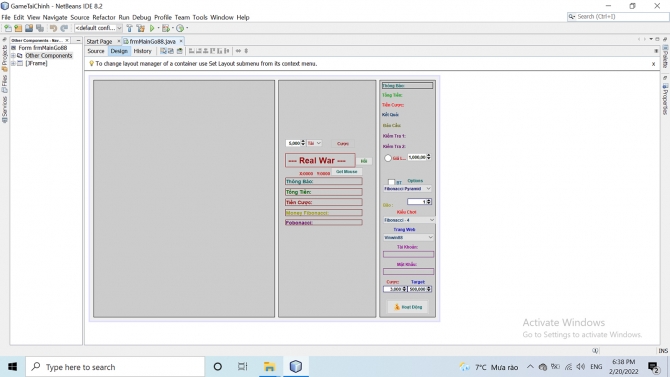Tick the ST checkbox in the right panel
This screenshot has width=670, height=377.
tap(391, 183)
